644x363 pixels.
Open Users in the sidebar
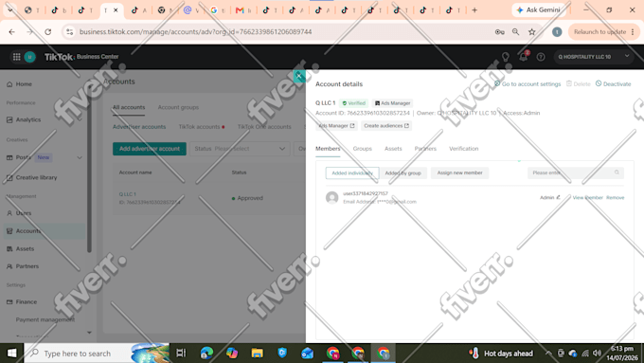pyautogui.click(x=24, y=213)
